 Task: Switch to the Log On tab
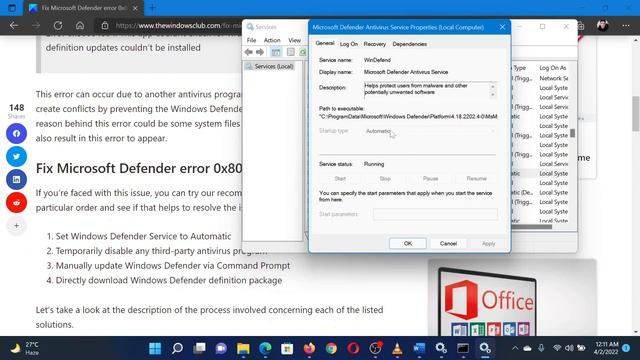(349, 44)
